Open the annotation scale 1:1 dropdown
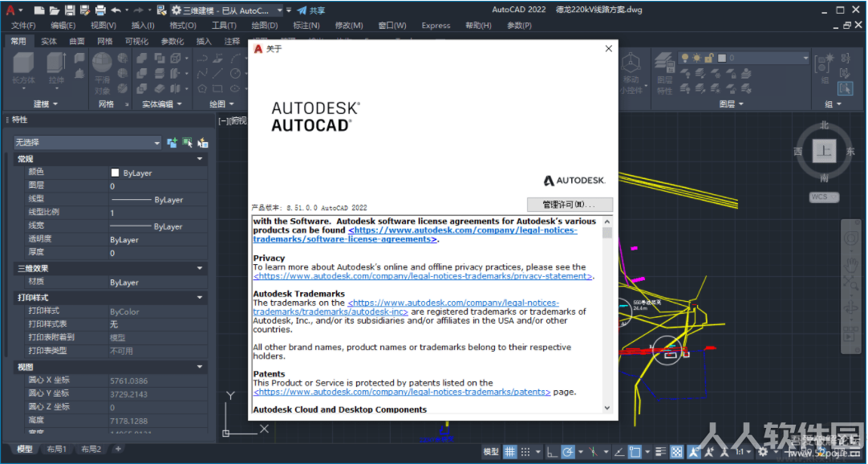 pyautogui.click(x=742, y=452)
